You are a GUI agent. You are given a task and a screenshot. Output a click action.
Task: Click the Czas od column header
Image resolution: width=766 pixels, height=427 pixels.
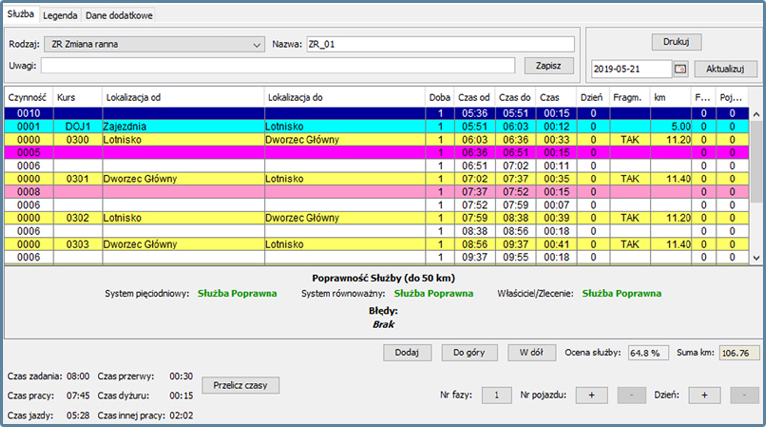(474, 97)
